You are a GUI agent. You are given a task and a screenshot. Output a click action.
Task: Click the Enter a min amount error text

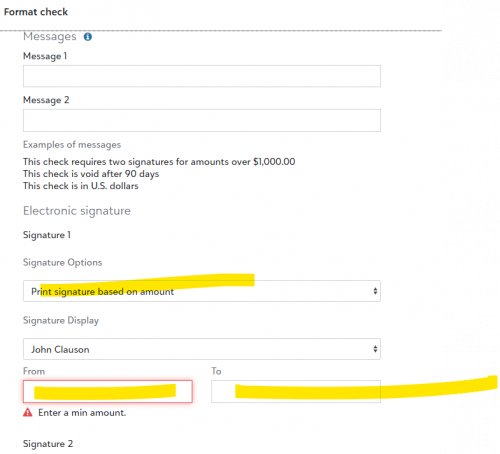coord(82,413)
